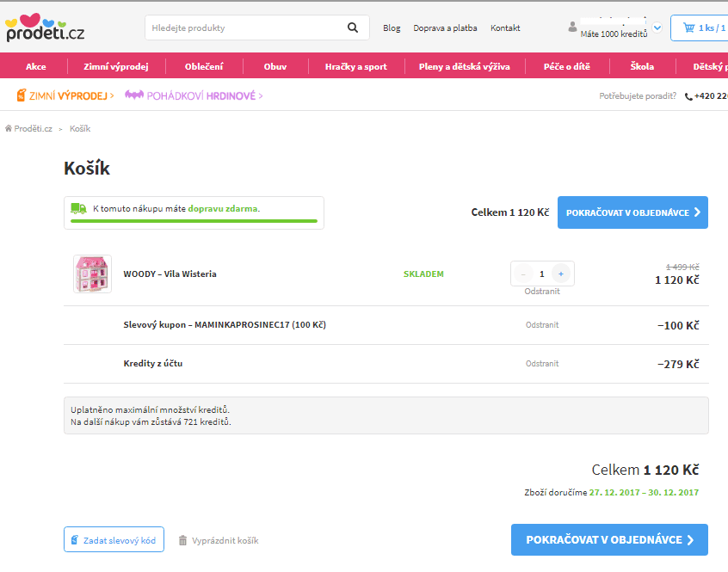Click the delivery date range text
The width and height of the screenshot is (728, 572).
(x=644, y=492)
